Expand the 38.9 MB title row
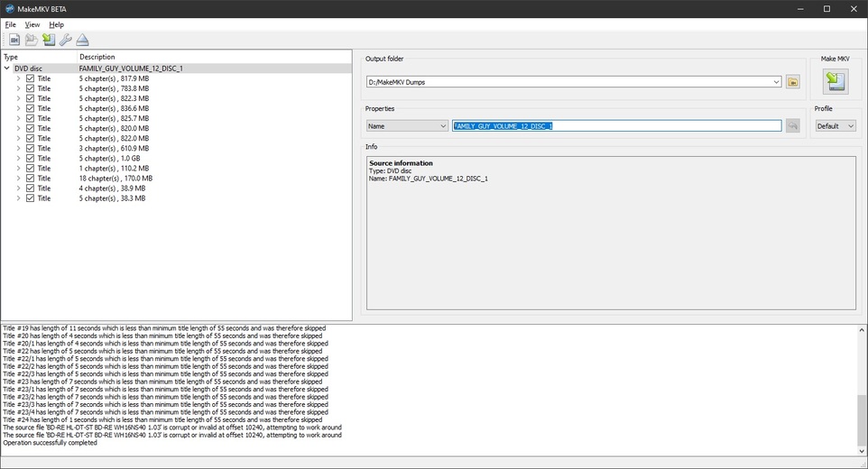The width and height of the screenshot is (868, 469). coord(18,188)
